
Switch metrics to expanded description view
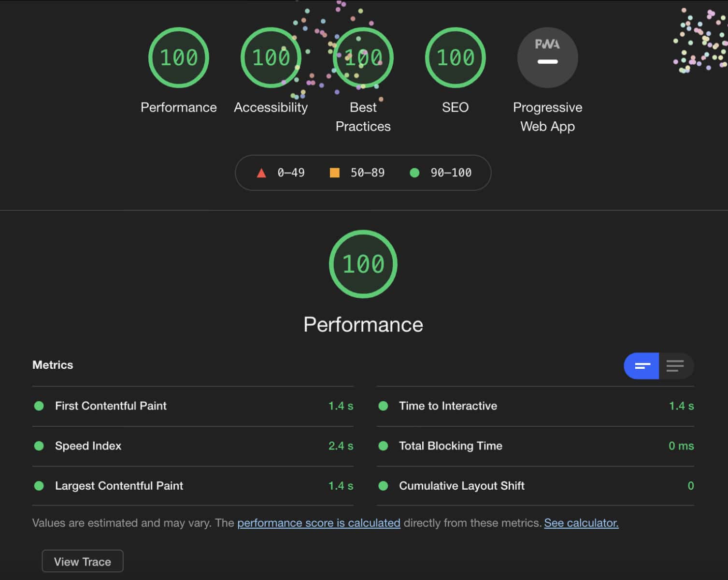coord(675,366)
